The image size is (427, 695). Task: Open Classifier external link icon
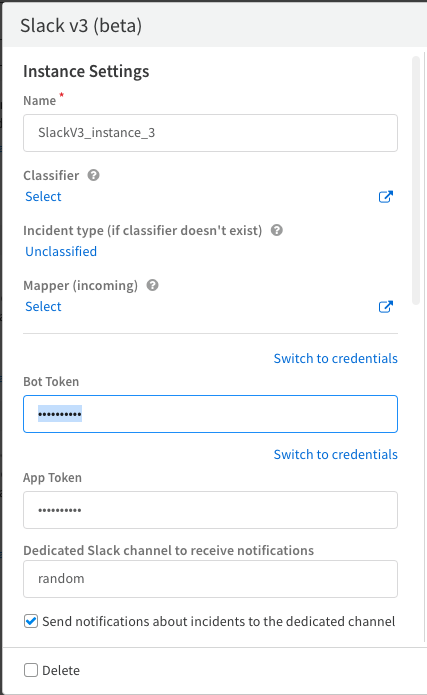385,197
